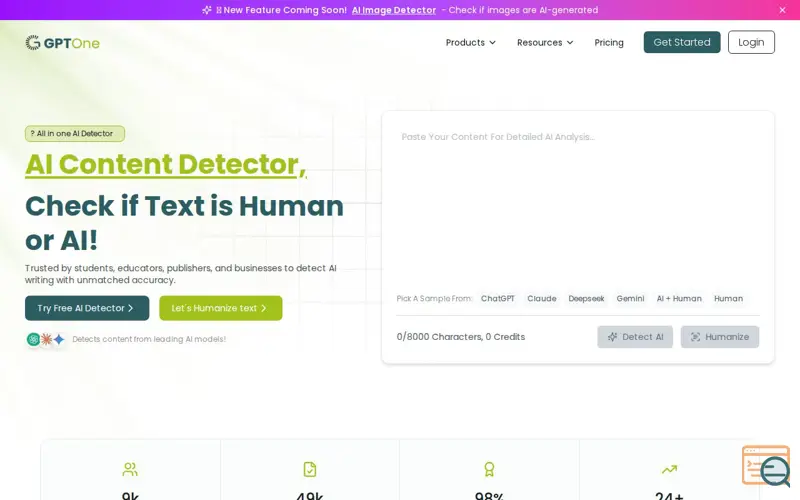Click the AI Content Detector heading
Viewport: 800px width, 500px height.
tap(166, 165)
